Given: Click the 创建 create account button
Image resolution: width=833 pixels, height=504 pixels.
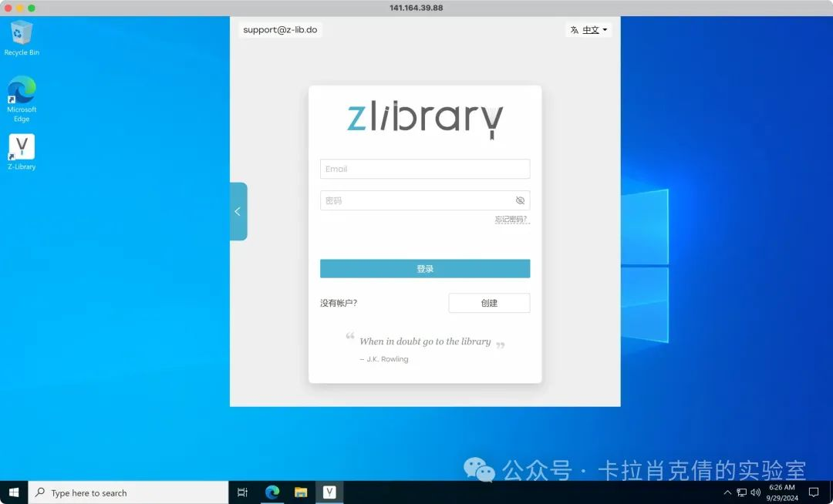Looking at the screenshot, I should pyautogui.click(x=489, y=303).
